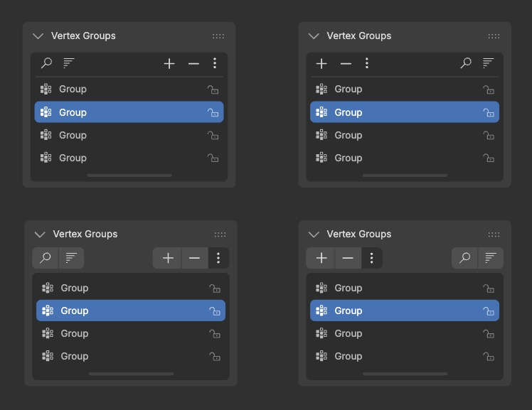Open the vertical dots menu in top-right panel
The height and width of the screenshot is (410, 532).
(x=367, y=63)
